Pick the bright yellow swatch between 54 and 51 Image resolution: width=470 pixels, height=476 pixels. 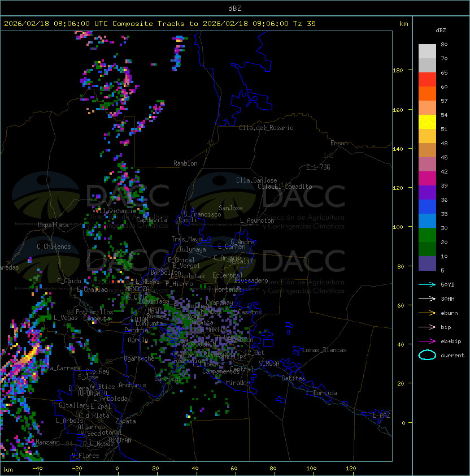click(427, 122)
